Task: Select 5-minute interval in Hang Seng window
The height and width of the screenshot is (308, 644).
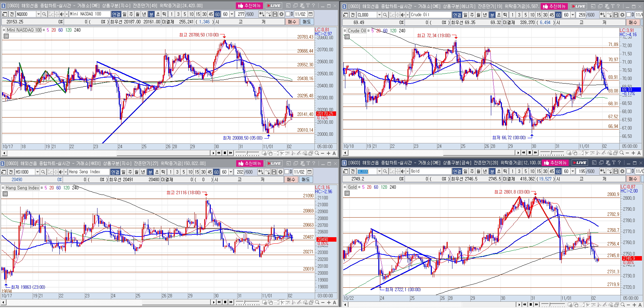Action: 184,172
